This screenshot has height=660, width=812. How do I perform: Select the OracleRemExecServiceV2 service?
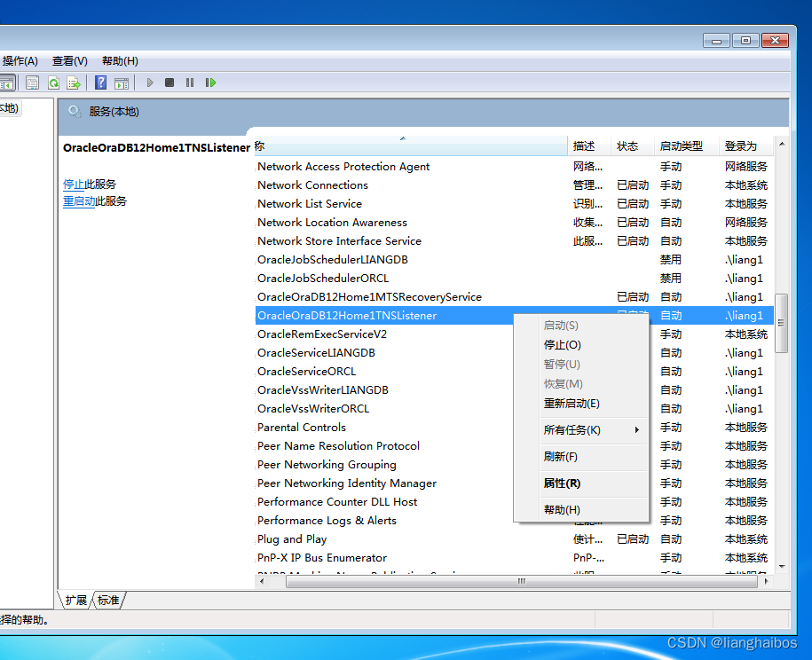pyautogui.click(x=322, y=334)
